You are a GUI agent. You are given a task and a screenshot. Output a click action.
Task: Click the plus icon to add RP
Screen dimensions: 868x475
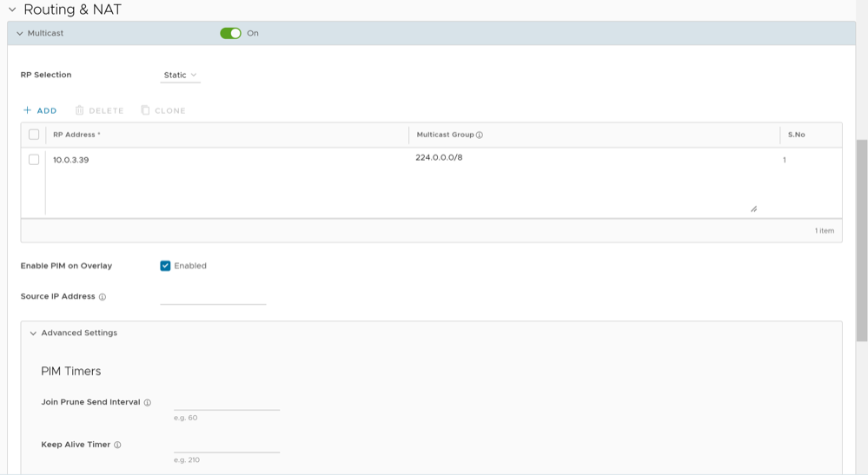(x=28, y=110)
